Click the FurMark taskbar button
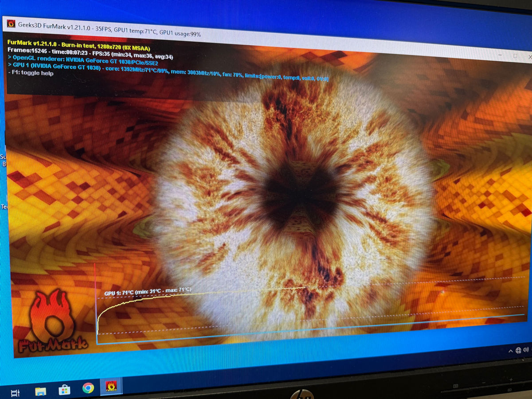The width and height of the screenshot is (532, 399). [x=111, y=386]
